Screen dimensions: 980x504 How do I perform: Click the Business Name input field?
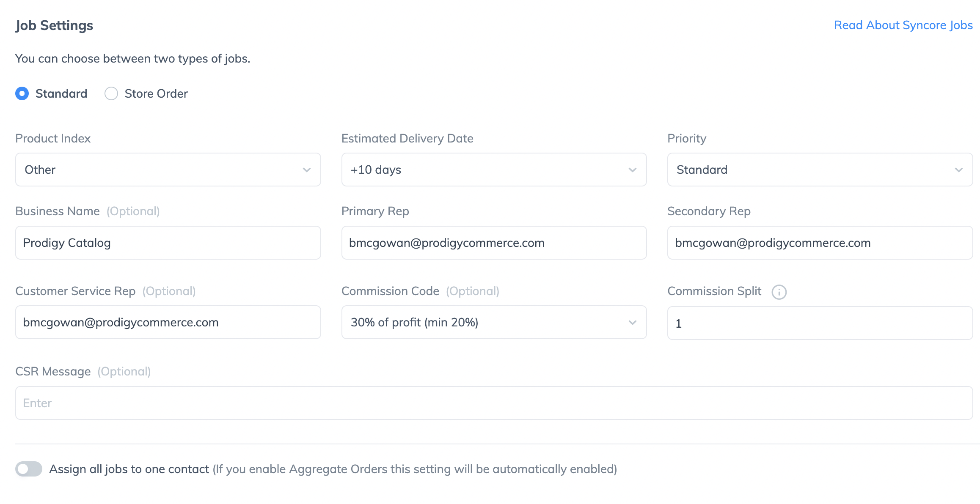(x=168, y=243)
